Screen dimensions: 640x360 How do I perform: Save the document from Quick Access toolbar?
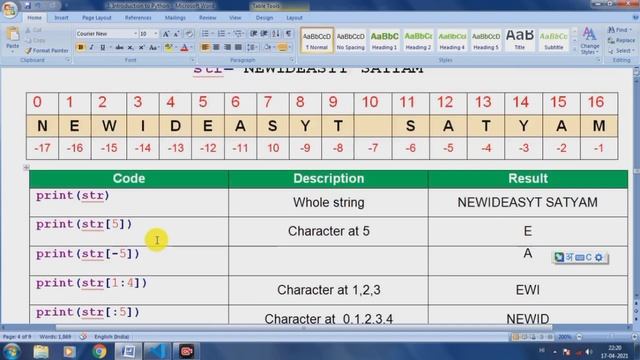pyautogui.click(x=27, y=6)
